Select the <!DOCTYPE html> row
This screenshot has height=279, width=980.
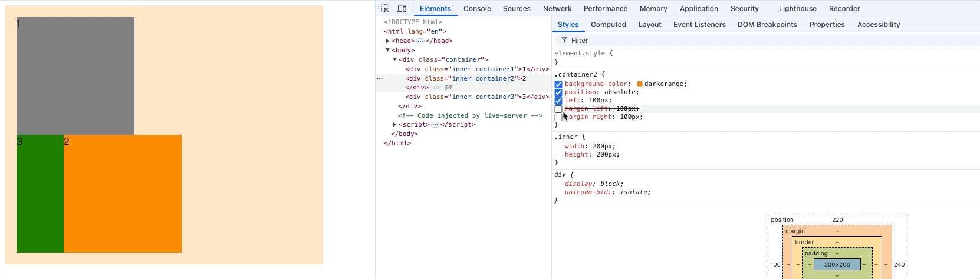(x=413, y=22)
